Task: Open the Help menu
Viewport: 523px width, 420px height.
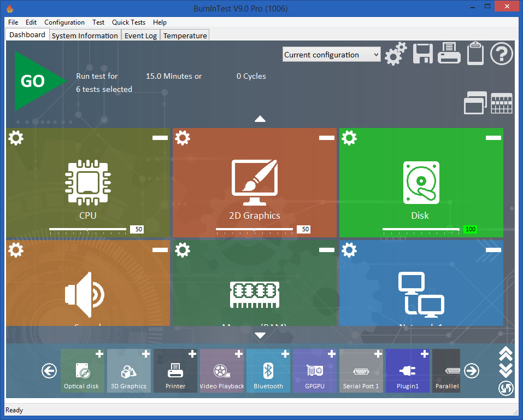Action: (x=160, y=22)
